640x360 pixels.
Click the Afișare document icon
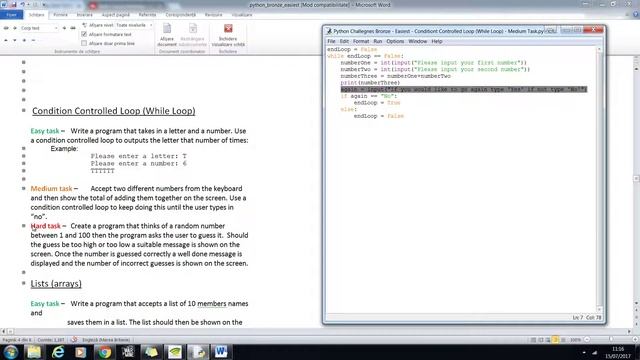(x=167, y=29)
